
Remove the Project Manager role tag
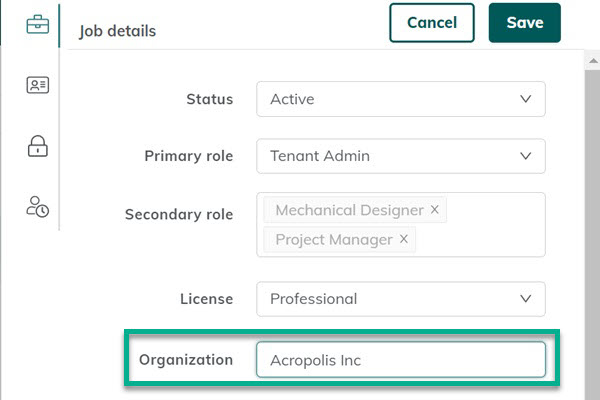[x=404, y=239]
